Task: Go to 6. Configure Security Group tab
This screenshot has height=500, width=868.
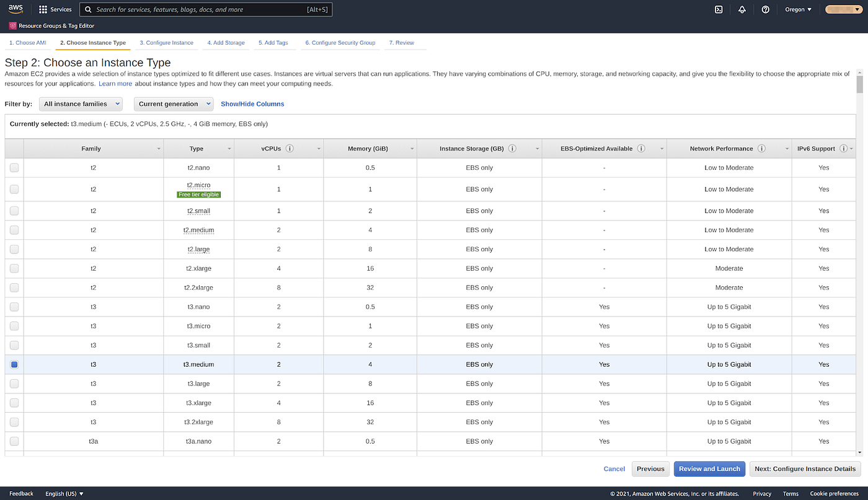Action: (x=340, y=43)
